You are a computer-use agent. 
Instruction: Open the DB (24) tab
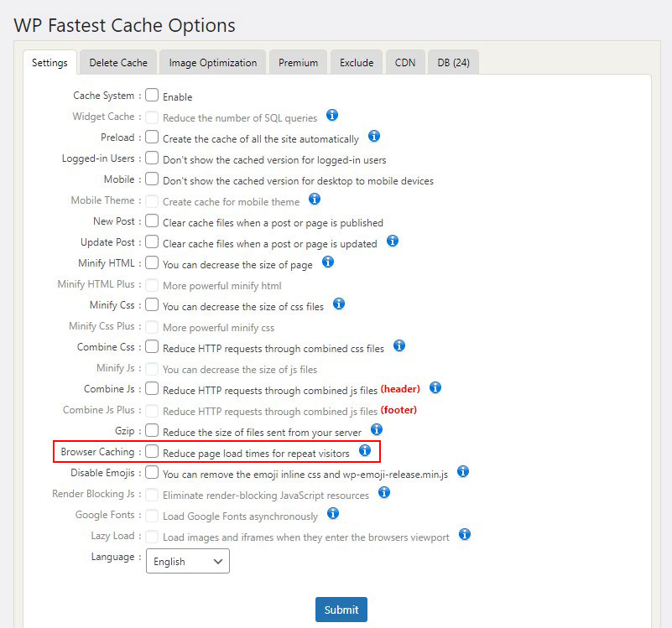click(453, 63)
